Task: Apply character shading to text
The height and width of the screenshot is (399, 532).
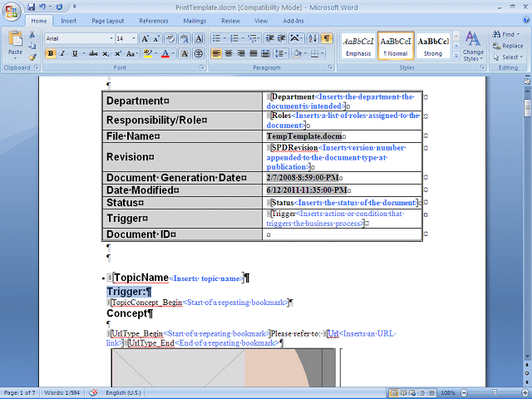Action: (185, 53)
